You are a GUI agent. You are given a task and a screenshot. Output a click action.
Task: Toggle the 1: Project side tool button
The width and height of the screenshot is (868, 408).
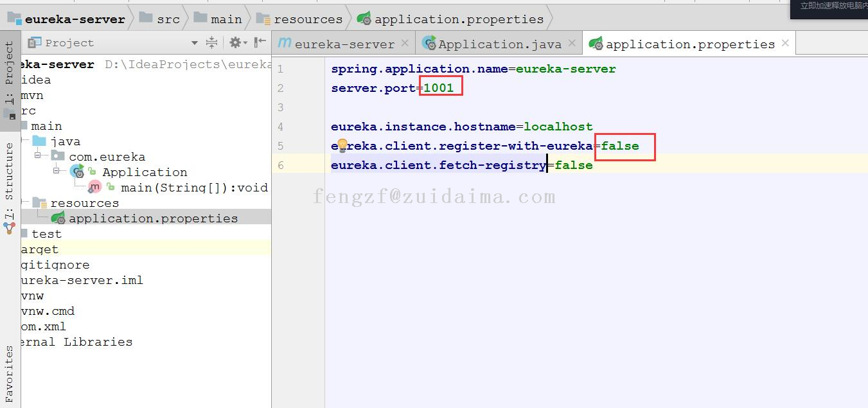tap(10, 74)
